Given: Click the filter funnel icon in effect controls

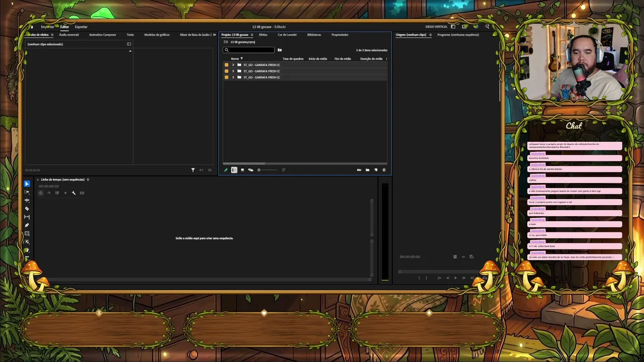Looking at the screenshot, I should 193,170.
